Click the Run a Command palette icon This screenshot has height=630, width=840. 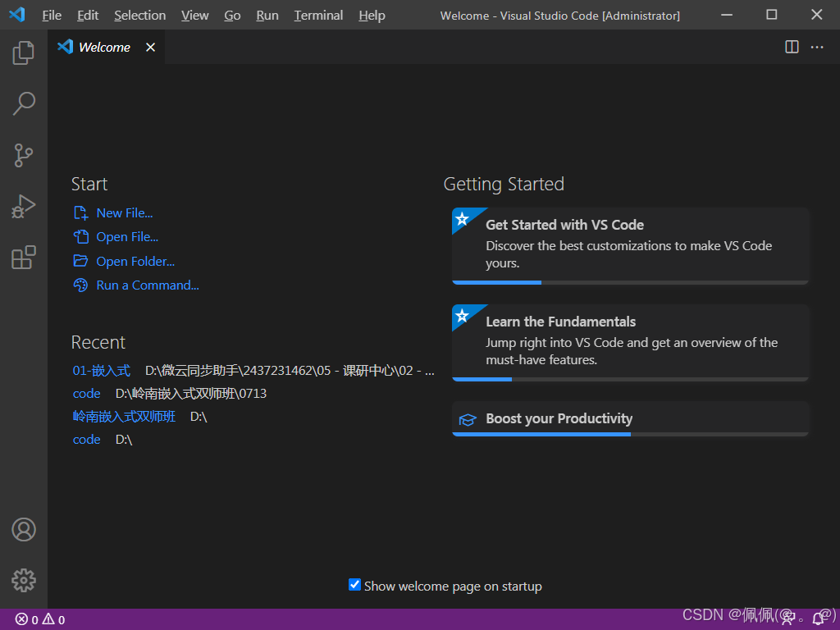tap(81, 285)
